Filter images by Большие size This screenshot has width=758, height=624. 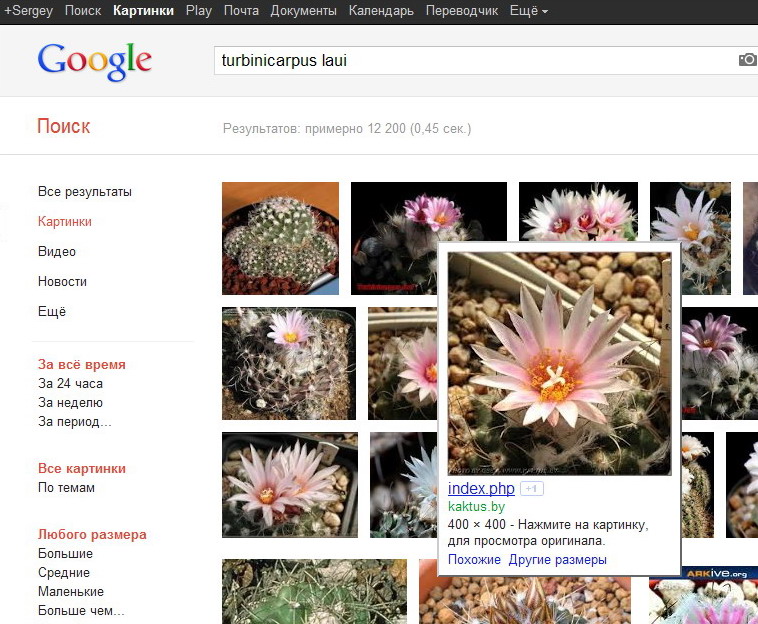point(65,553)
